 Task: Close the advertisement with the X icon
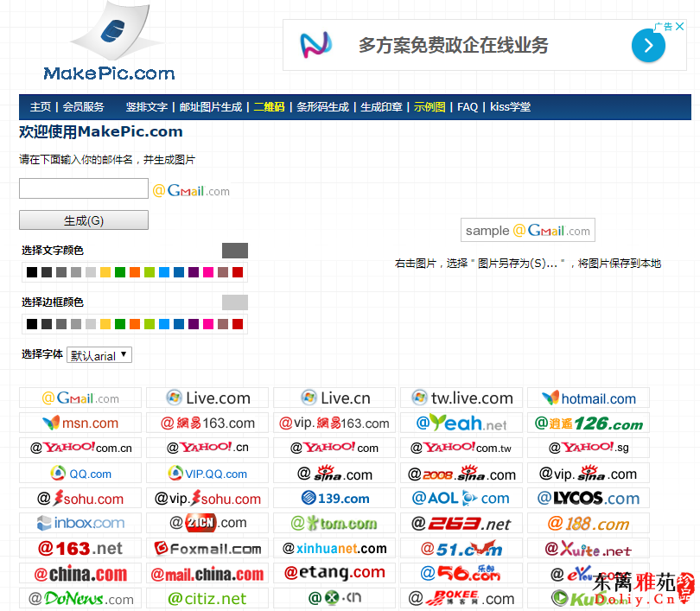coord(679,26)
